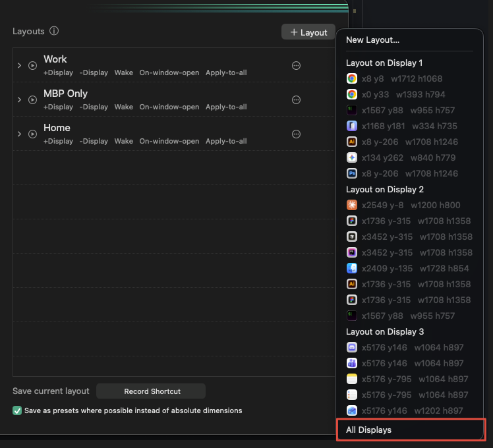Click the Work layout name
This screenshot has width=493, height=448.
(x=55, y=59)
